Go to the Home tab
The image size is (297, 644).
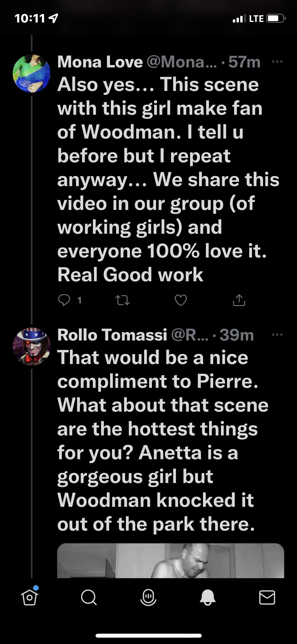(30, 597)
